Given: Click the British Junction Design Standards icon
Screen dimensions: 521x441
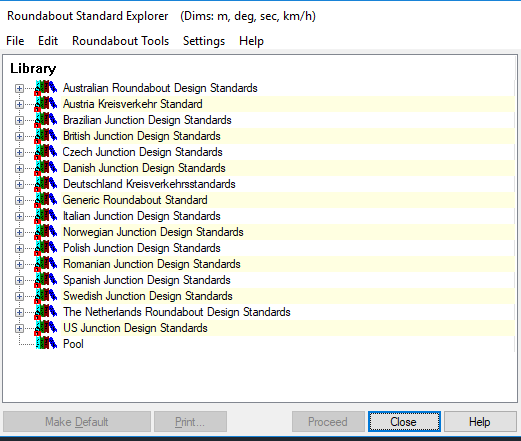Looking at the screenshot, I should (x=46, y=136).
